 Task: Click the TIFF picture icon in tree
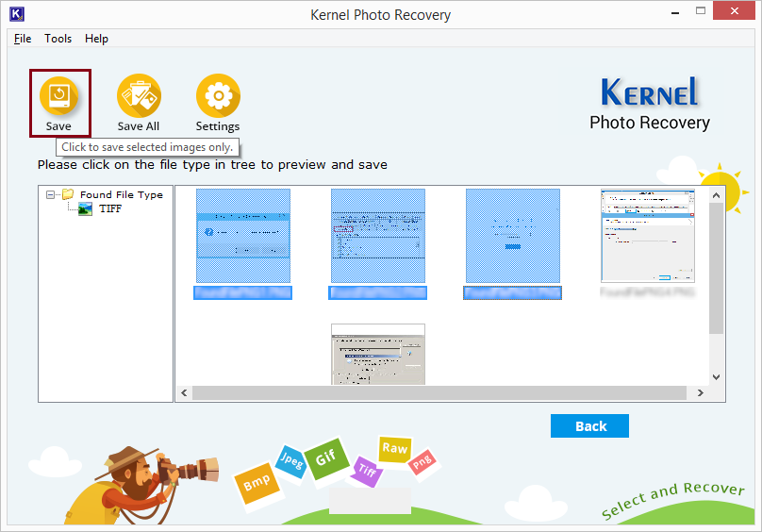pyautogui.click(x=85, y=209)
